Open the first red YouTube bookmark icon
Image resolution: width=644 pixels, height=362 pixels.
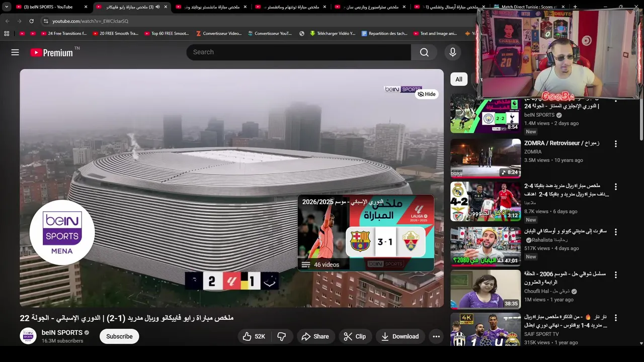click(x=22, y=34)
